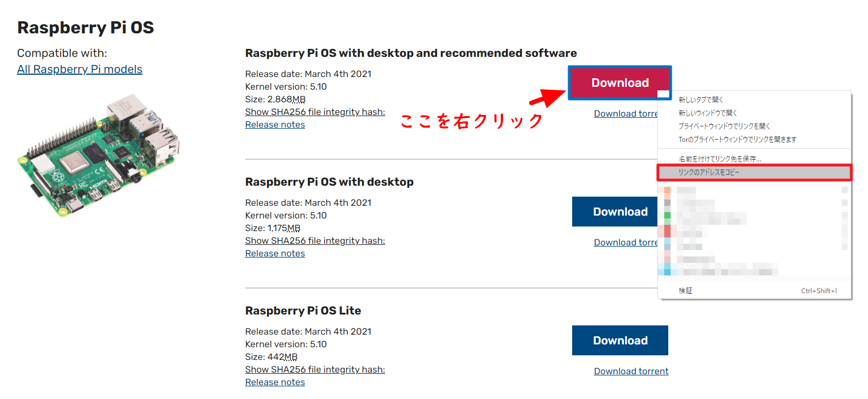This screenshot has height=399, width=868.
Task: Click the "Compatible with:" label
Action: (x=62, y=53)
